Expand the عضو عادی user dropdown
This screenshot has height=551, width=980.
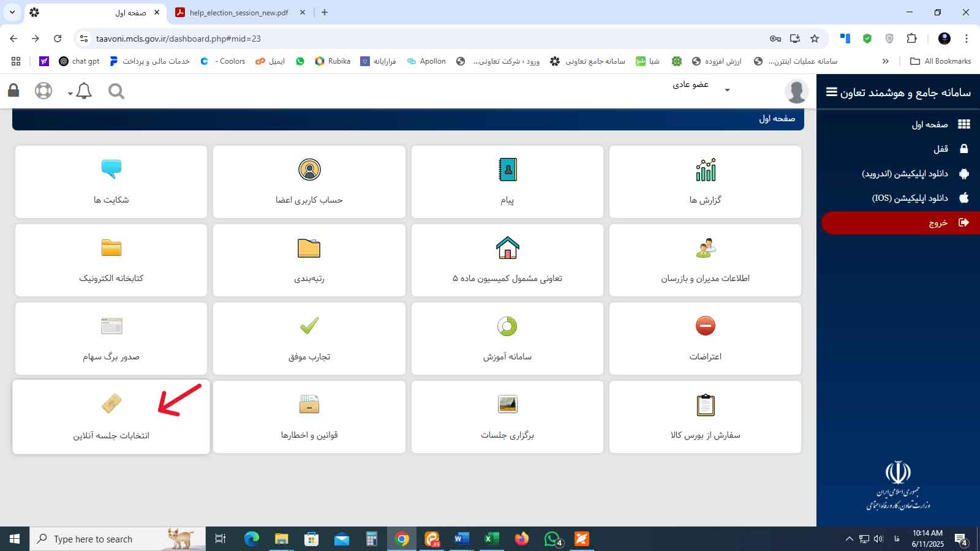point(727,91)
